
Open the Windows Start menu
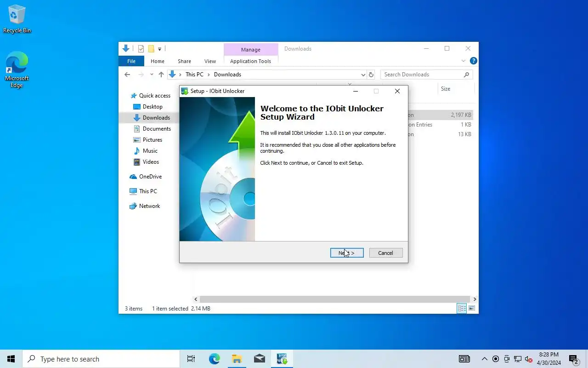tap(11, 359)
